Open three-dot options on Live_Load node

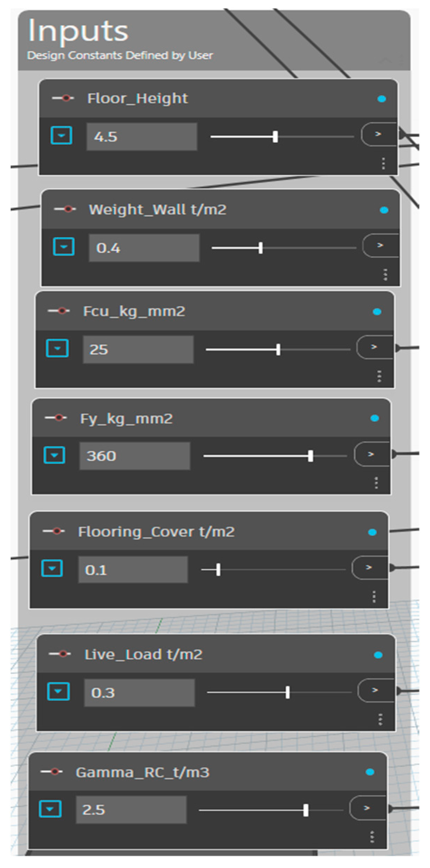380,719
